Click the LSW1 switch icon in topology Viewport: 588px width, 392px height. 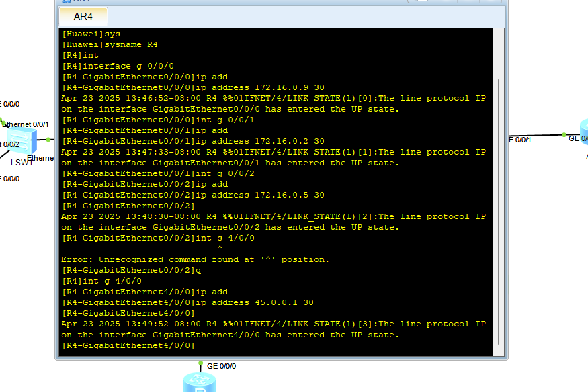coord(22,141)
